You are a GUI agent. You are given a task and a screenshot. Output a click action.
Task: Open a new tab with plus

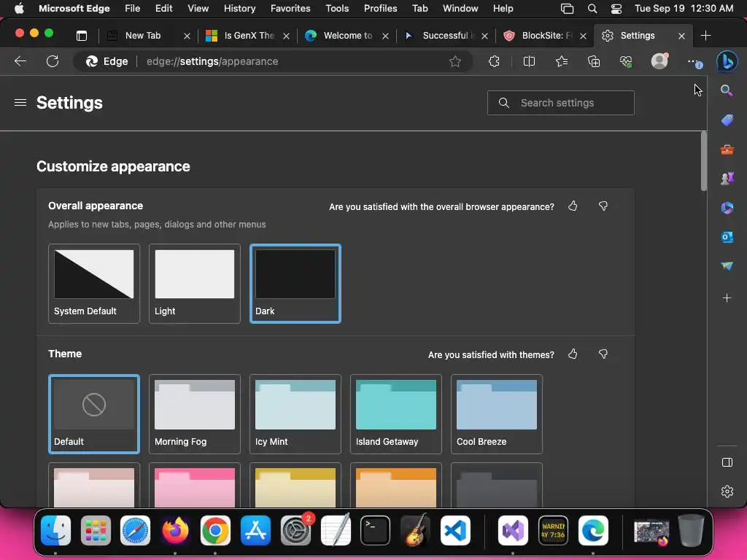coord(705,36)
